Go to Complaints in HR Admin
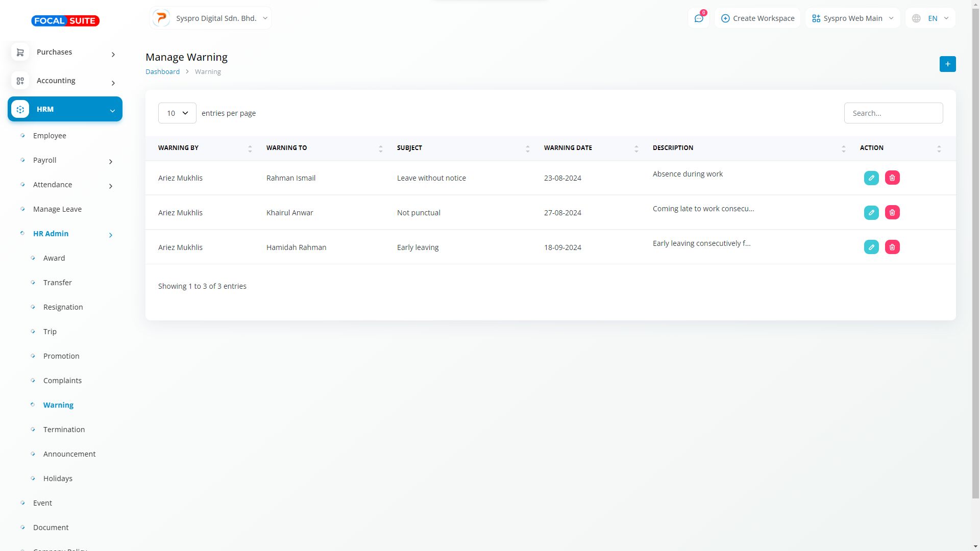980x551 pixels. [x=62, y=381]
